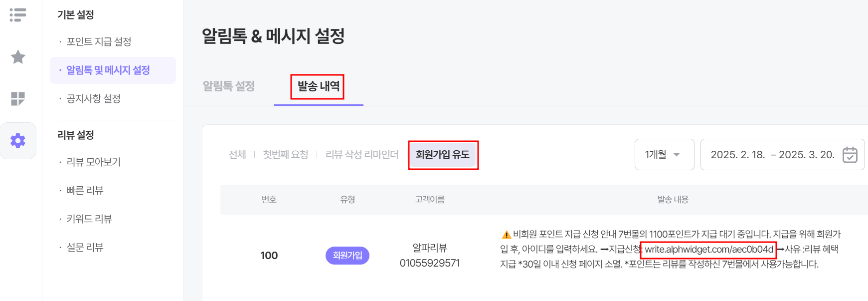Open the widget blocks icon in sidebar
Viewport: 868px width, 301px height.
coord(18,99)
